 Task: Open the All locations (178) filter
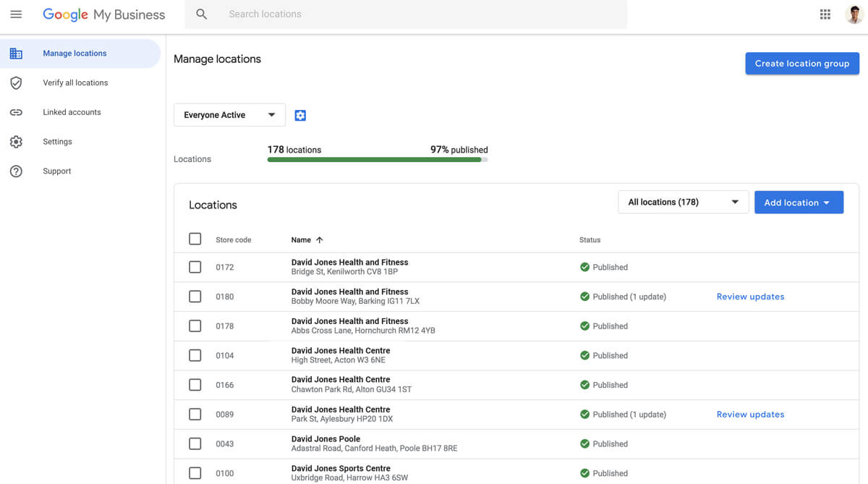(683, 203)
